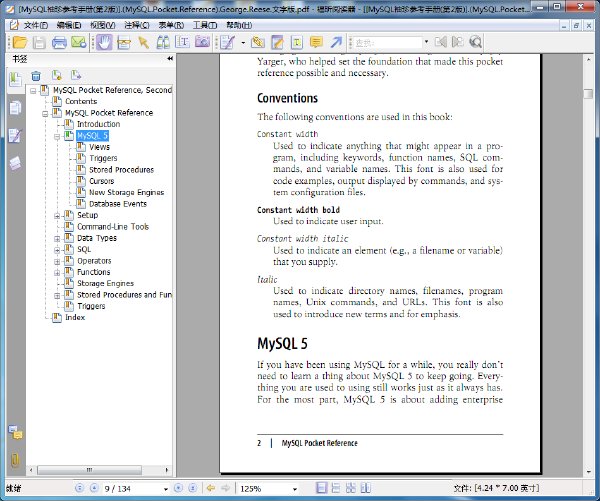Viewport: 600px width, 501px height.
Task: Toggle continuous page view layout
Action: click(x=336, y=488)
